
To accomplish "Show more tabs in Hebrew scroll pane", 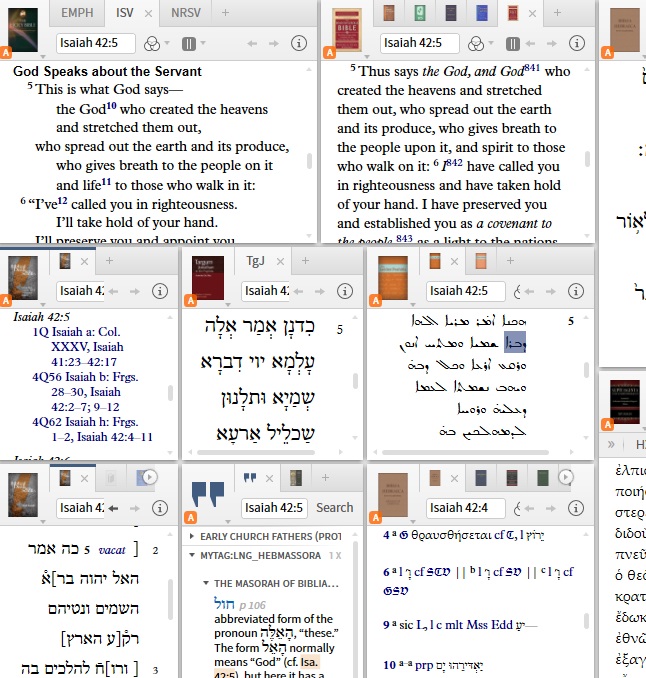I will [x=150, y=477].
